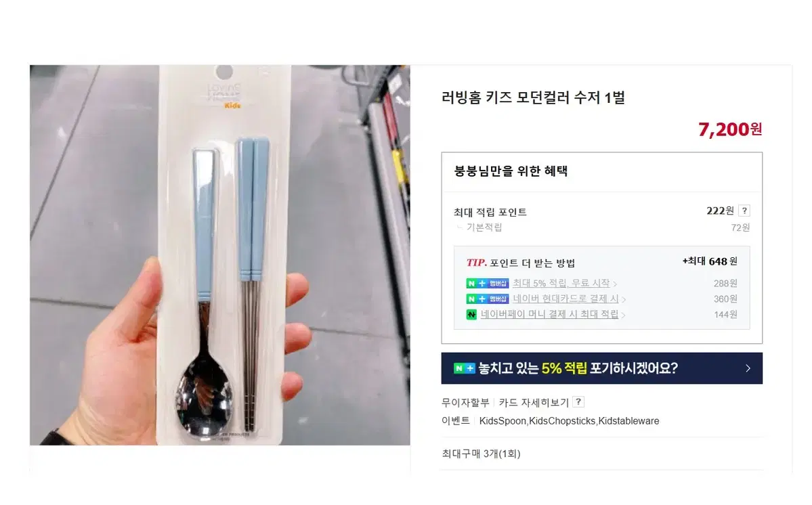Click the product title 러빙홈 키즈 모던컬러 수저
Image resolution: width=812 pixels, height=505 pixels.
[533, 97]
